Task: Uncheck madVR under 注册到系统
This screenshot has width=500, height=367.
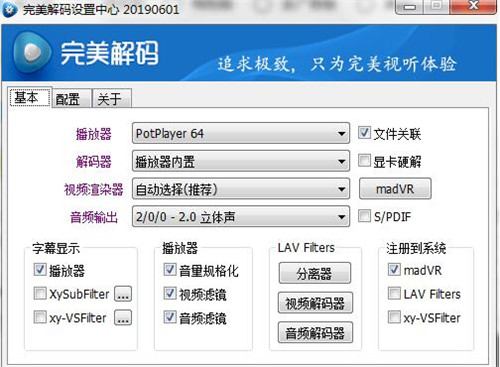Action: pyautogui.click(x=394, y=269)
